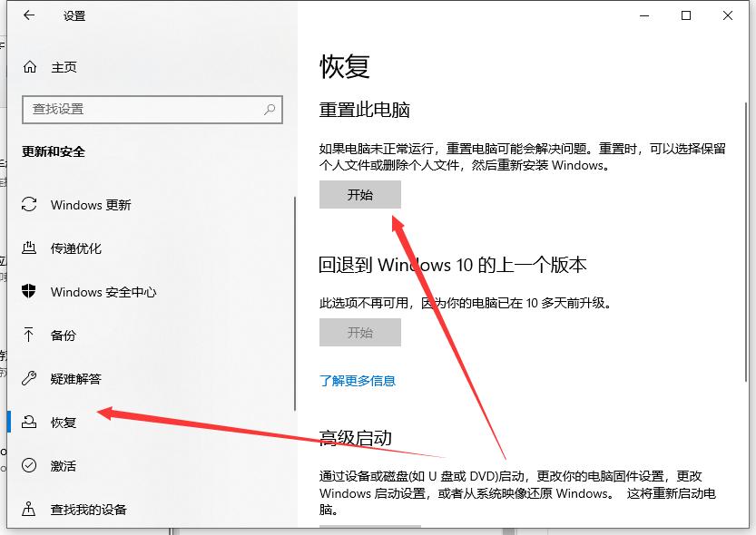Select the 查找我的设备 person icon
This screenshot has width=756, height=535.
click(29, 509)
